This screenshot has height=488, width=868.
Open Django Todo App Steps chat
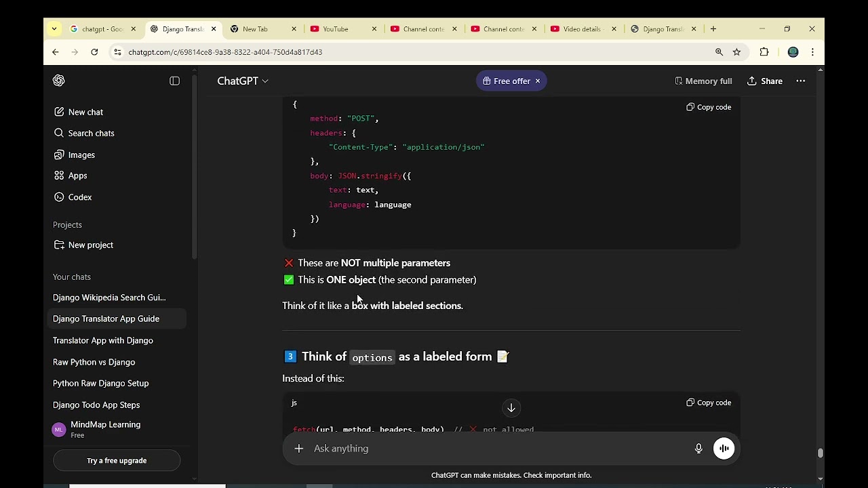point(96,405)
